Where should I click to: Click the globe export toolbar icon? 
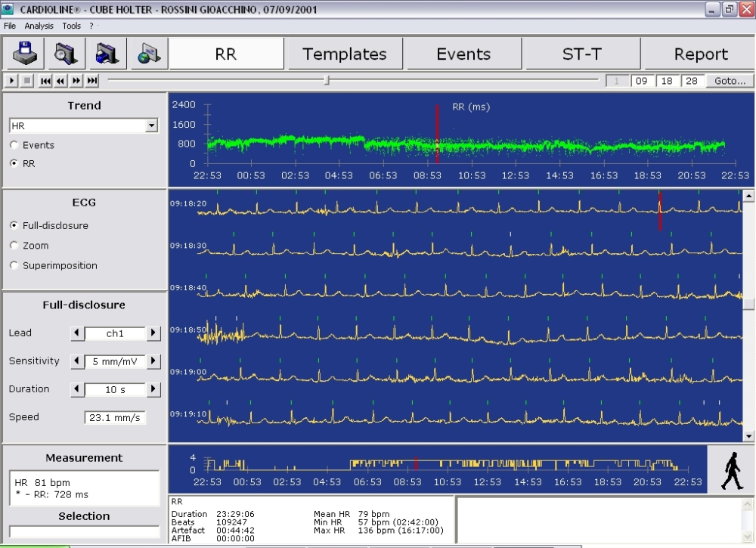click(x=147, y=54)
